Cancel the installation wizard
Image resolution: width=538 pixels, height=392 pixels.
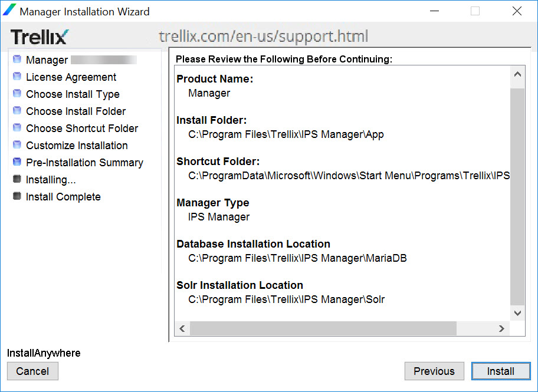[x=32, y=371]
